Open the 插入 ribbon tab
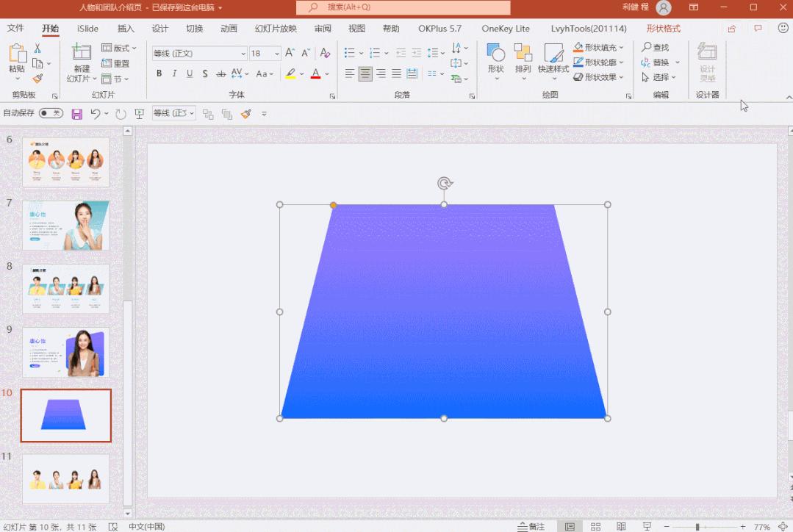 (x=126, y=29)
